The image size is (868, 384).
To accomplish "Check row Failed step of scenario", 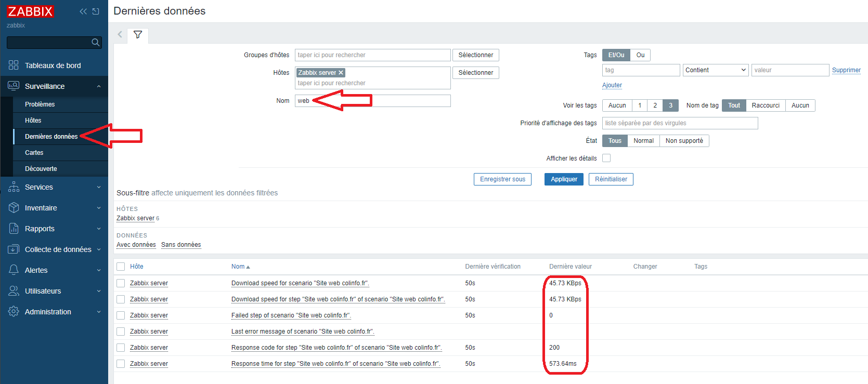I will (x=121, y=315).
